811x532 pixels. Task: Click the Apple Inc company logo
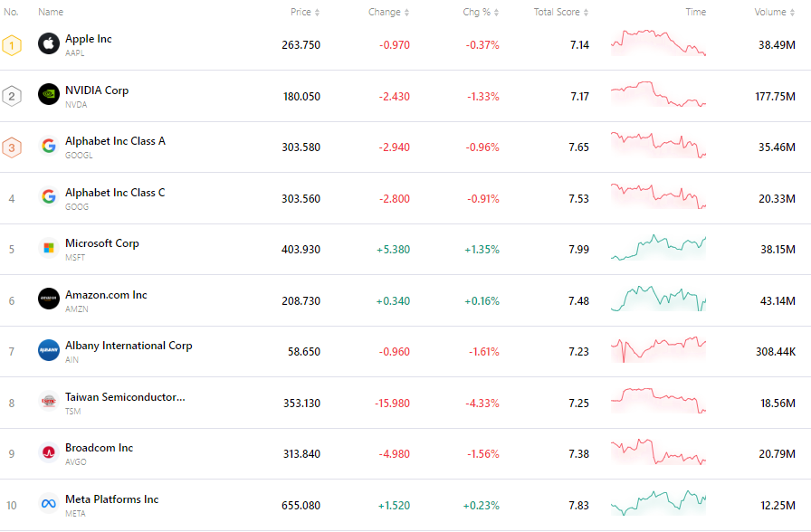[48, 43]
